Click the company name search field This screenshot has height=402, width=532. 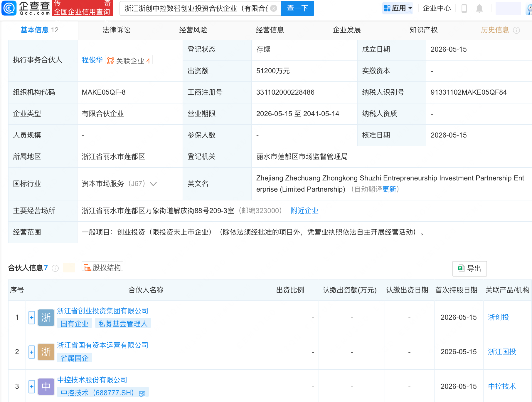pos(196,8)
